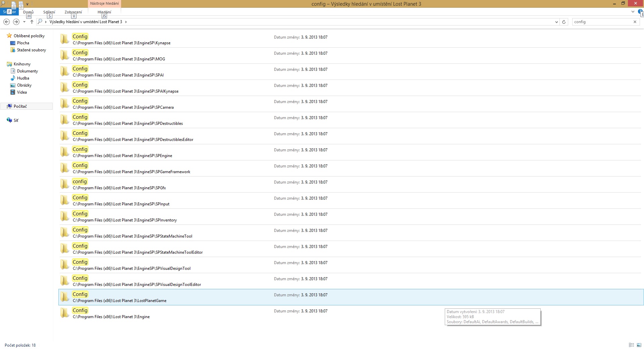Screen dimensions: 644x349
Task: Click the address bar breadcrumb chevron after Lost Planet 3
Action: coord(126,22)
